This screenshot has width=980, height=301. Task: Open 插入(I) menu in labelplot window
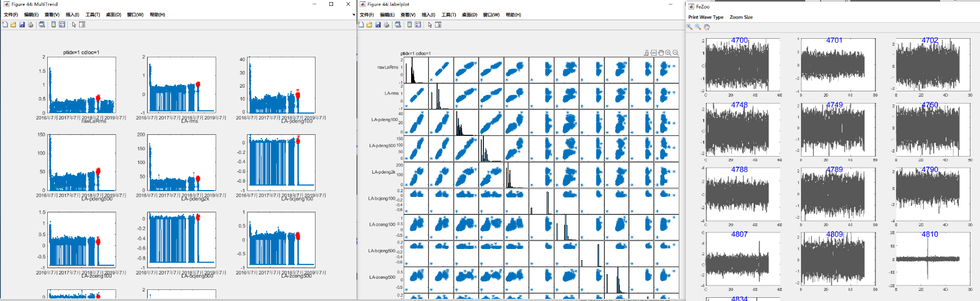coord(429,15)
